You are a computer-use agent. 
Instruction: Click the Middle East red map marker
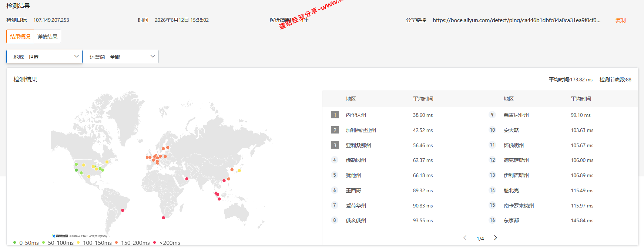pos(187,179)
